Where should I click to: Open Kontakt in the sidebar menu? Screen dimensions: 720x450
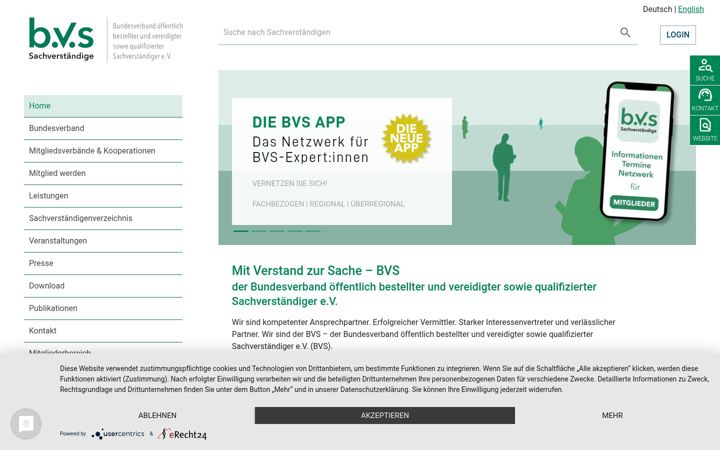pyautogui.click(x=103, y=331)
